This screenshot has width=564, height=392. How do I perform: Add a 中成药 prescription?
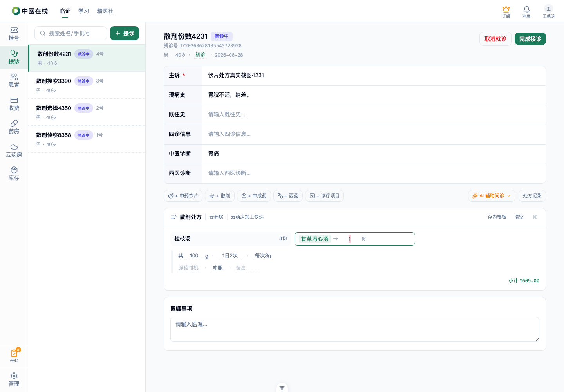click(254, 196)
